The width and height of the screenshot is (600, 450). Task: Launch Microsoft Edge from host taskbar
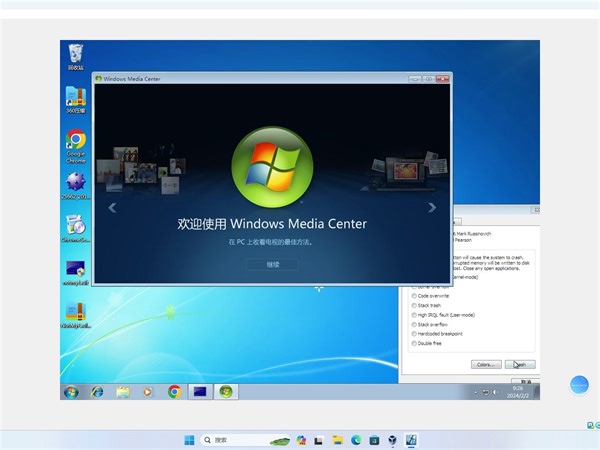356,440
